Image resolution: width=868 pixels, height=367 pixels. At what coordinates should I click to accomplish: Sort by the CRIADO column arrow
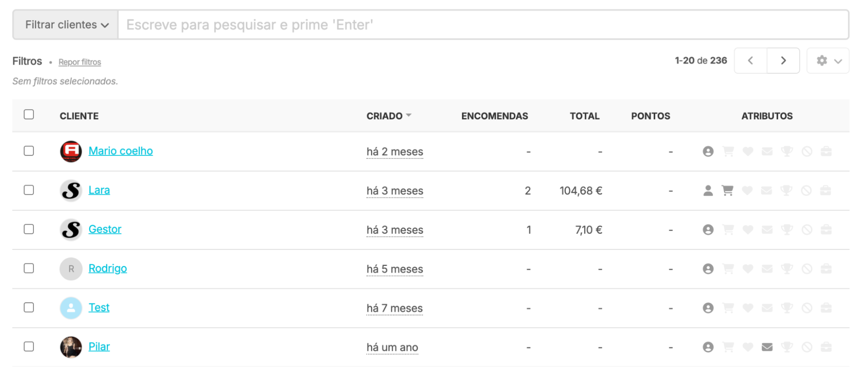point(409,115)
